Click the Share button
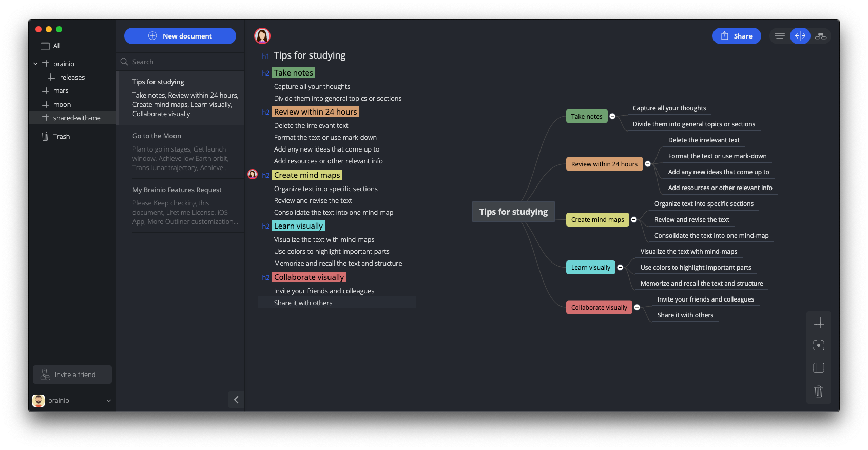This screenshot has width=868, height=450. coord(737,36)
